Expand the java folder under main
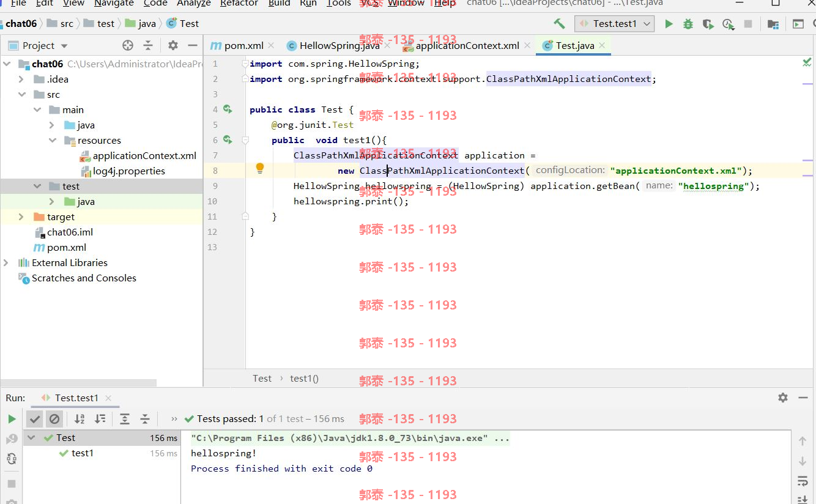Viewport: 816px width, 504px height. (52, 125)
